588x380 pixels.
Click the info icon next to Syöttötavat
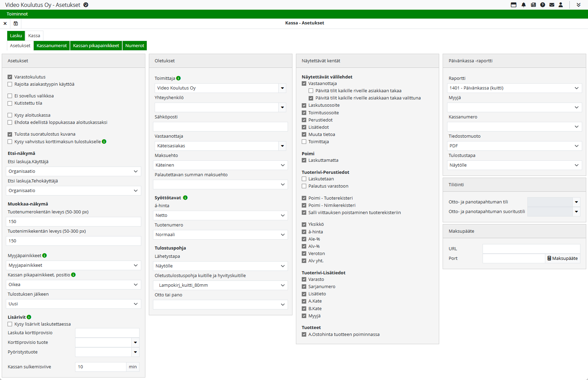pos(185,198)
